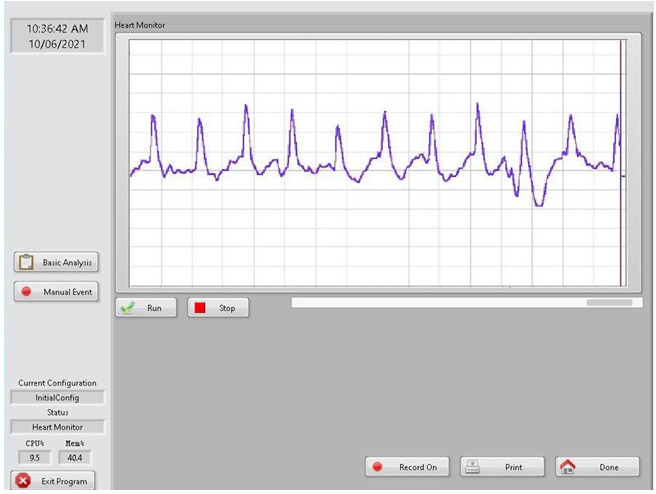
Task: Start acquisition using the Run label
Action: [x=154, y=308]
